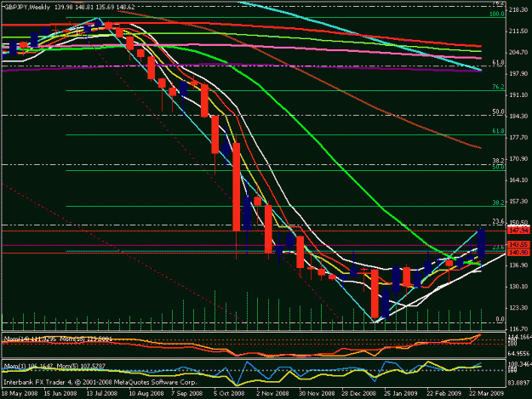Click the 7 Sep 2008 date label
The height and width of the screenshot is (399, 532).
click(187, 394)
